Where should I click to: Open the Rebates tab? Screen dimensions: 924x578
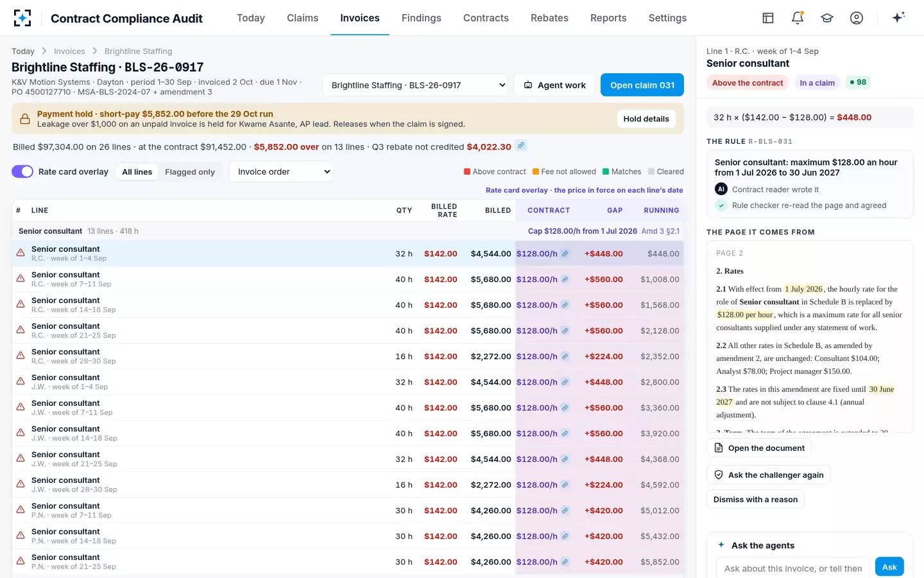pyautogui.click(x=549, y=18)
